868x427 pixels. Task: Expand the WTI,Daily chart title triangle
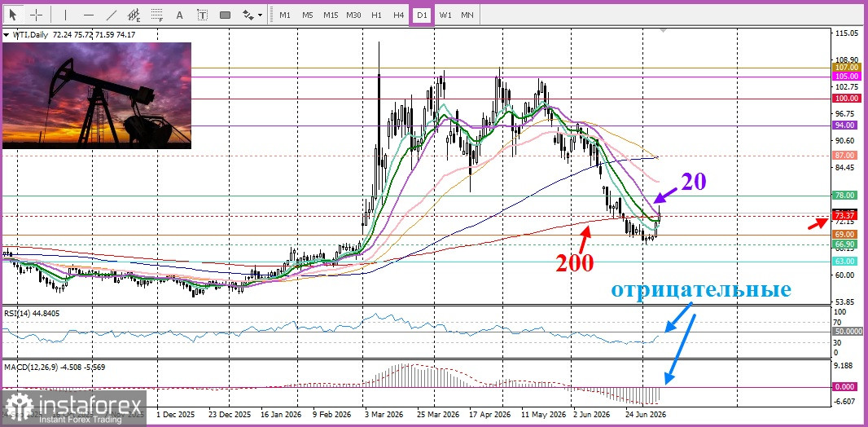[x=6, y=35]
